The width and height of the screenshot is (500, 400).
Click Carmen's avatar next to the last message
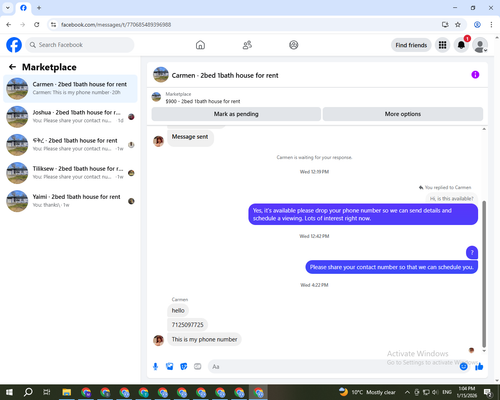click(158, 340)
